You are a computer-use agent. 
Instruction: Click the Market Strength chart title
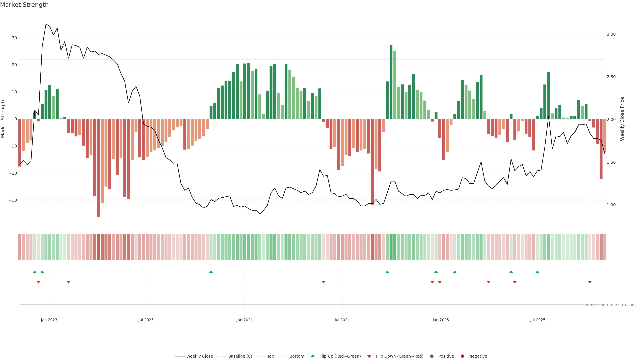24,5
